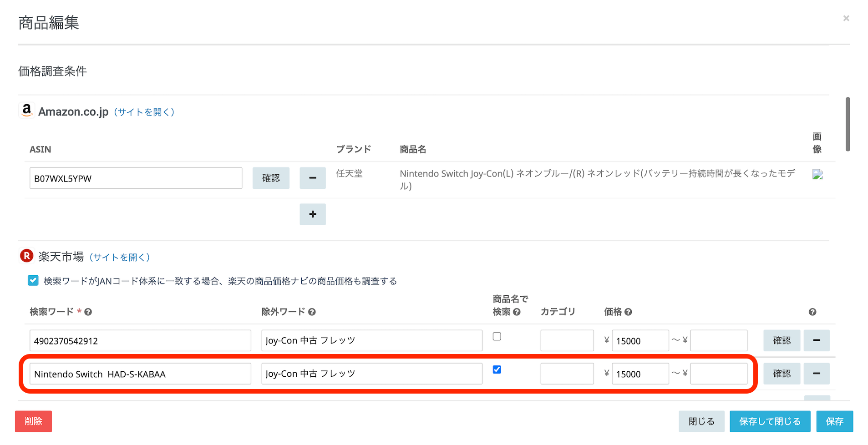Click 確認 button next to ASIN field
The height and width of the screenshot is (445, 868).
click(271, 178)
